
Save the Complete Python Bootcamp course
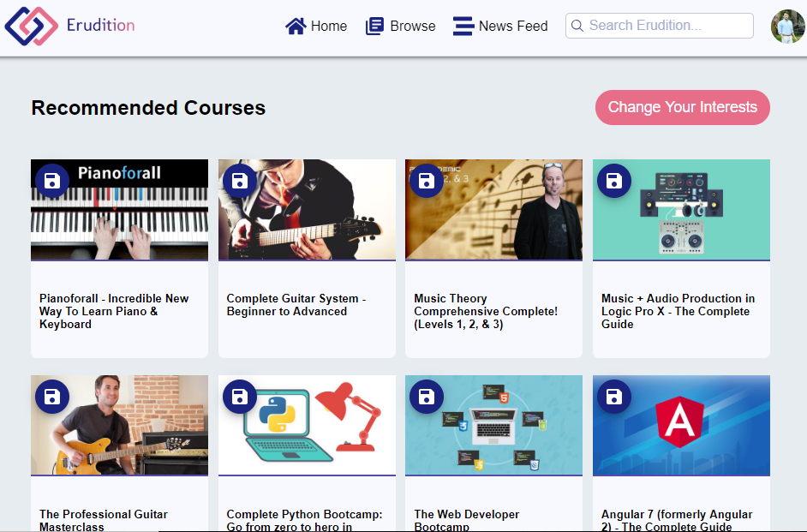pyautogui.click(x=240, y=397)
